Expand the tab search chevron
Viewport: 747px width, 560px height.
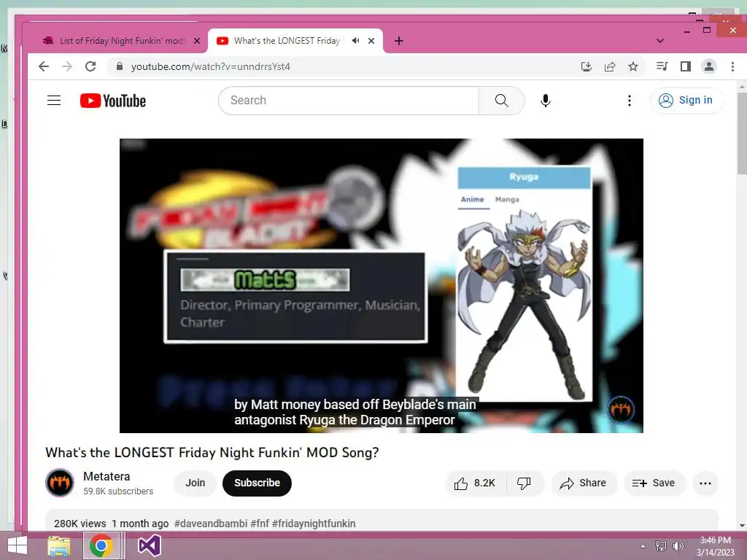pyautogui.click(x=659, y=41)
